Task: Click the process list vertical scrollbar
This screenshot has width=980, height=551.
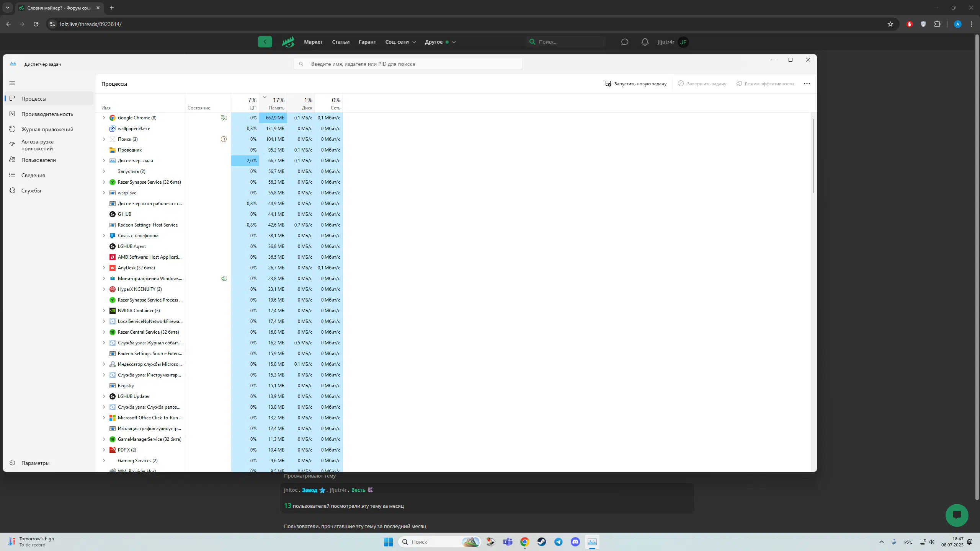Action: coord(813,156)
